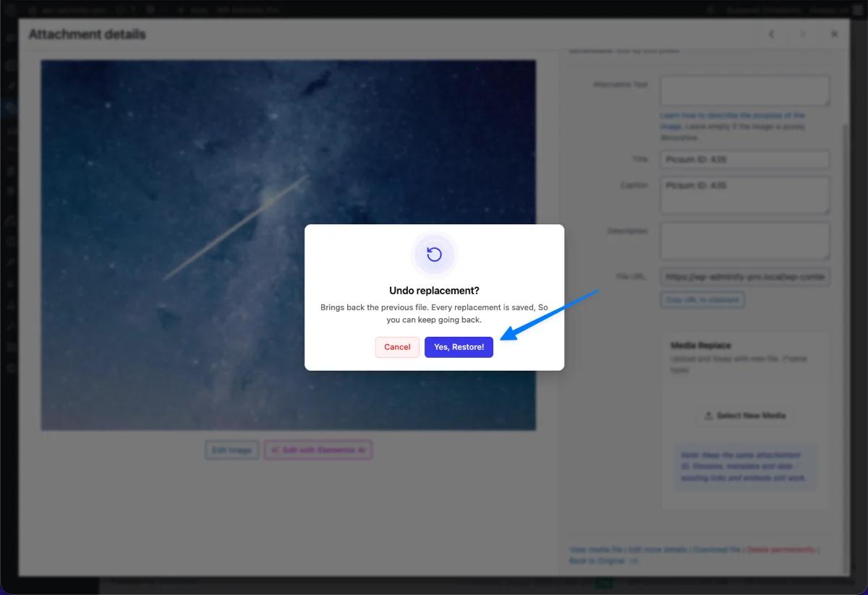This screenshot has width=868, height=595.
Task: Click the Undo replacement? heading text
Action: point(434,291)
